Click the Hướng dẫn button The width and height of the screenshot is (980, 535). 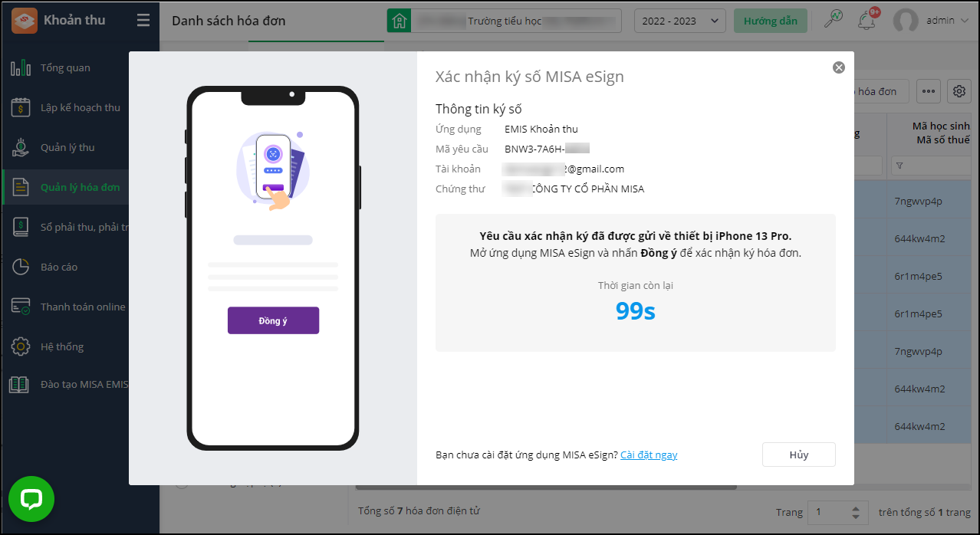click(770, 21)
